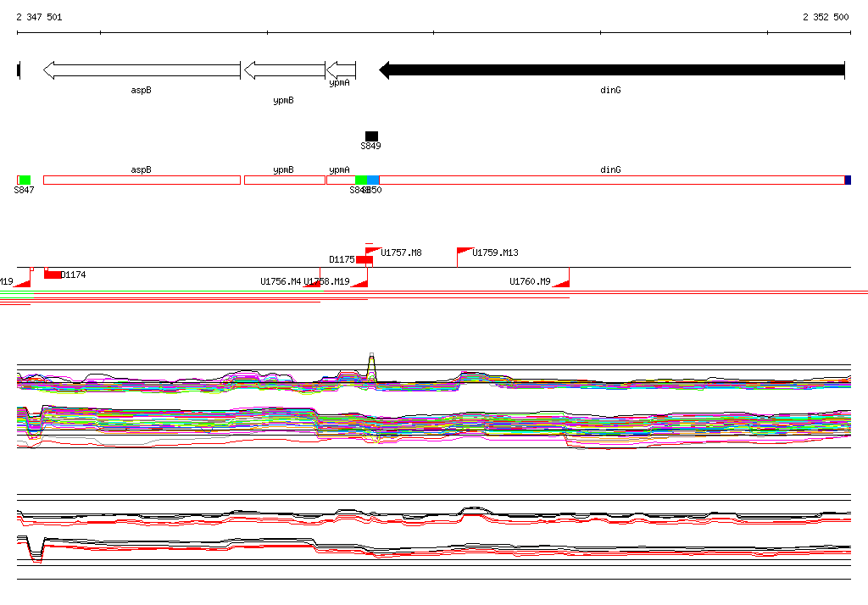Screen dimensions: 868x605
Task: Click the green S847 segment
Action: [x=25, y=180]
